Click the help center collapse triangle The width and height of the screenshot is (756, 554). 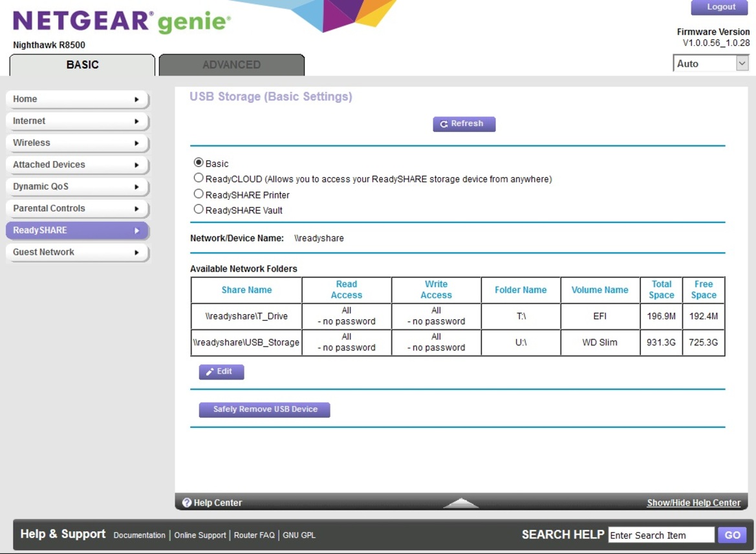(x=461, y=503)
